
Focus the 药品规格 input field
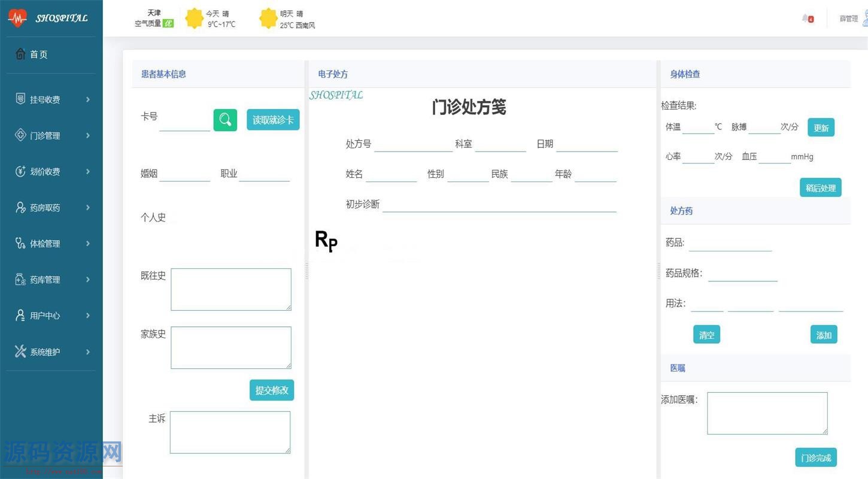743,274
